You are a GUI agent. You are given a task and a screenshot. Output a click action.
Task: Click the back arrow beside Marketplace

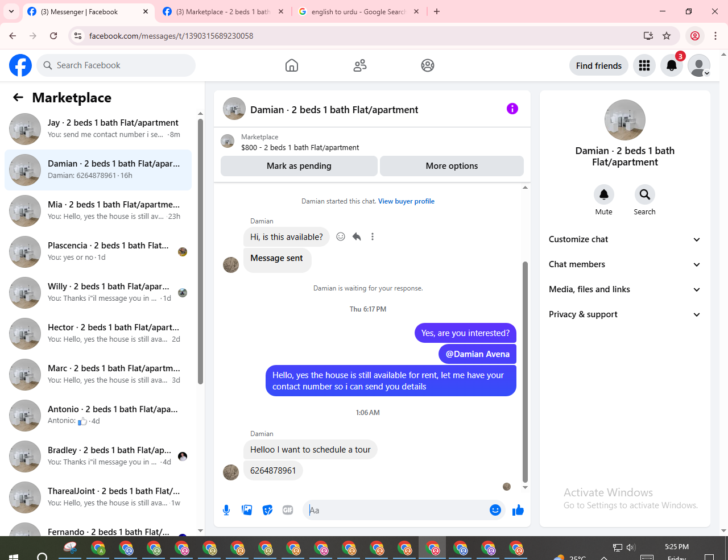[18, 98]
